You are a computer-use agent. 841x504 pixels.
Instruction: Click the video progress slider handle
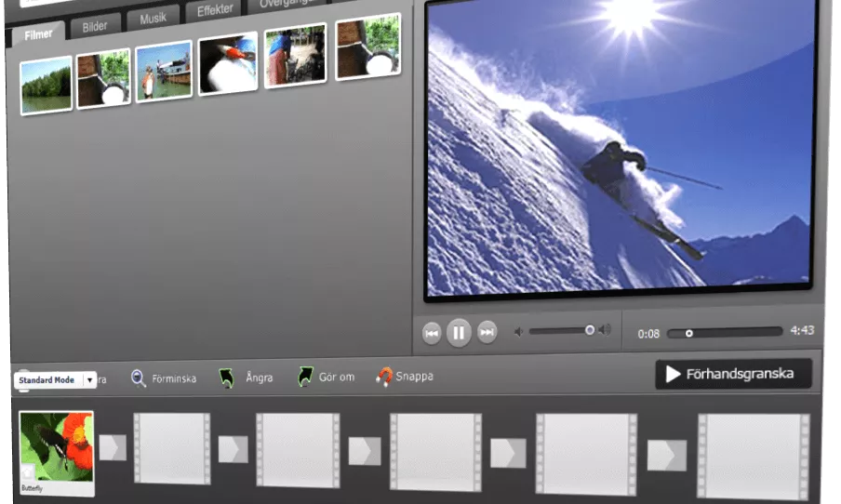point(689,334)
